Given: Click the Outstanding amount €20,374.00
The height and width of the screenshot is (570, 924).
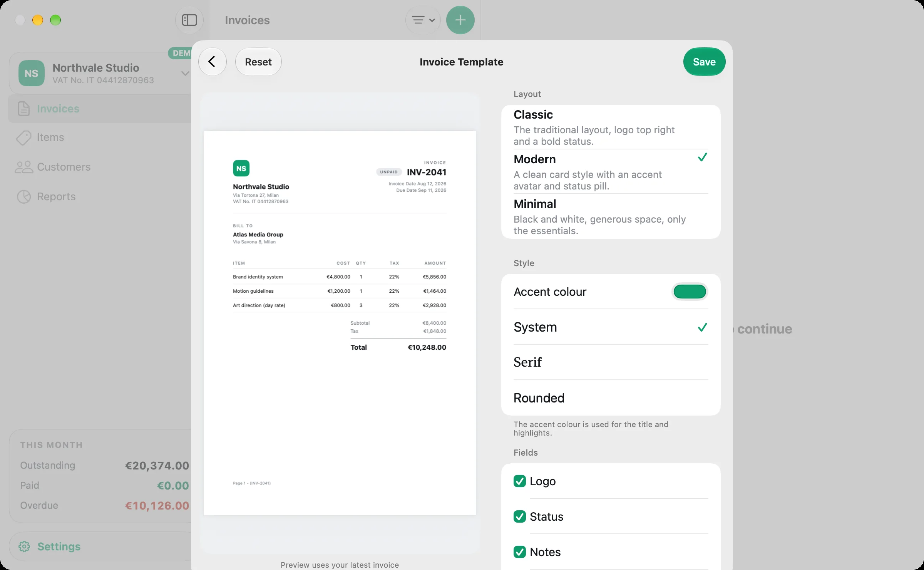Looking at the screenshot, I should (x=157, y=466).
